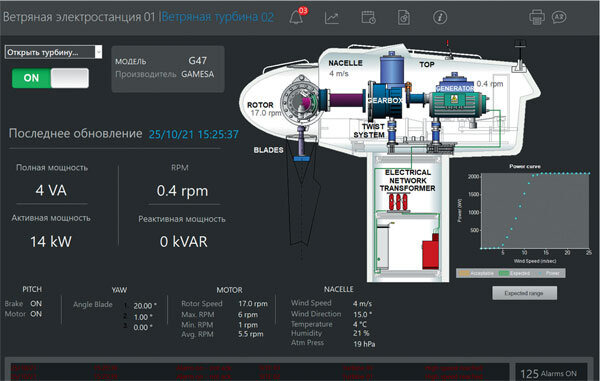The width and height of the screenshot is (600, 381).
Task: Click the MOTOR section header
Action: 229,290
